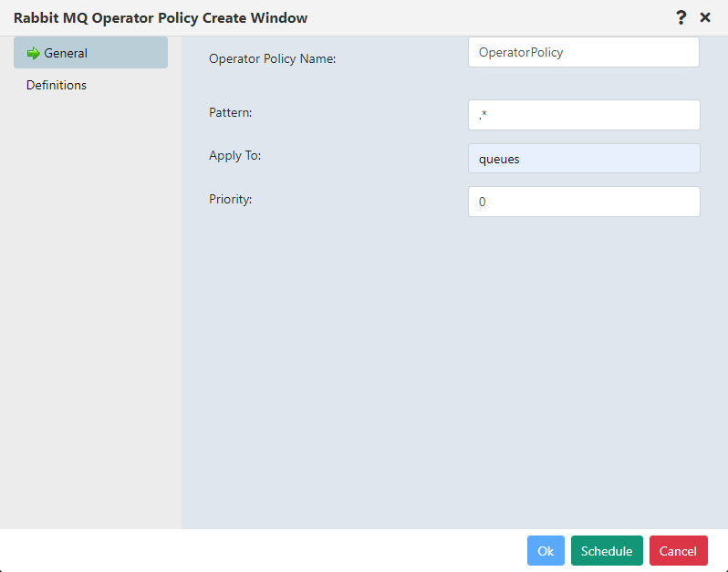Viewport: 728px width, 572px height.
Task: Click the 'Priority:' label
Action: (230, 199)
